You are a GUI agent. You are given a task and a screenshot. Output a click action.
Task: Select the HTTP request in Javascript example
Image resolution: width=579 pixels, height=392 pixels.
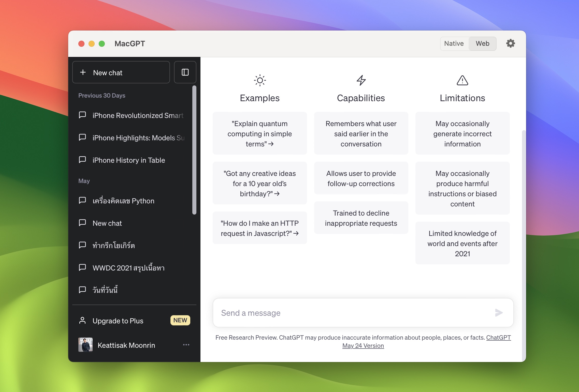tap(260, 228)
